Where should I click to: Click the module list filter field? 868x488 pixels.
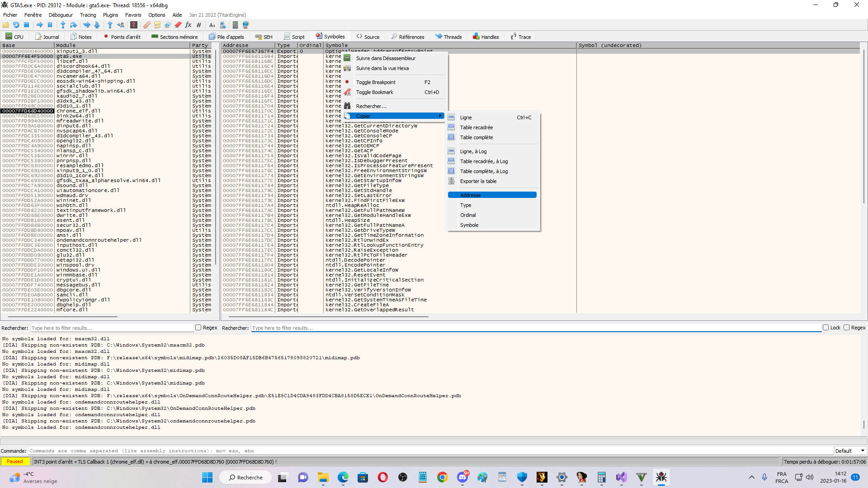point(112,328)
